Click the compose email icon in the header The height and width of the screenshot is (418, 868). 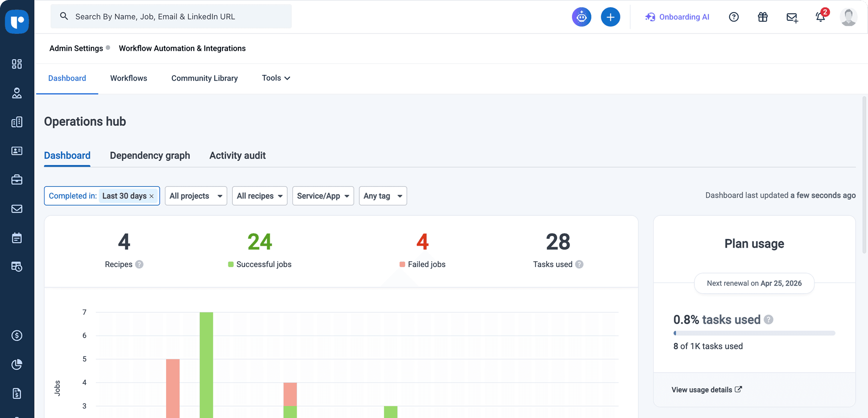click(x=792, y=17)
